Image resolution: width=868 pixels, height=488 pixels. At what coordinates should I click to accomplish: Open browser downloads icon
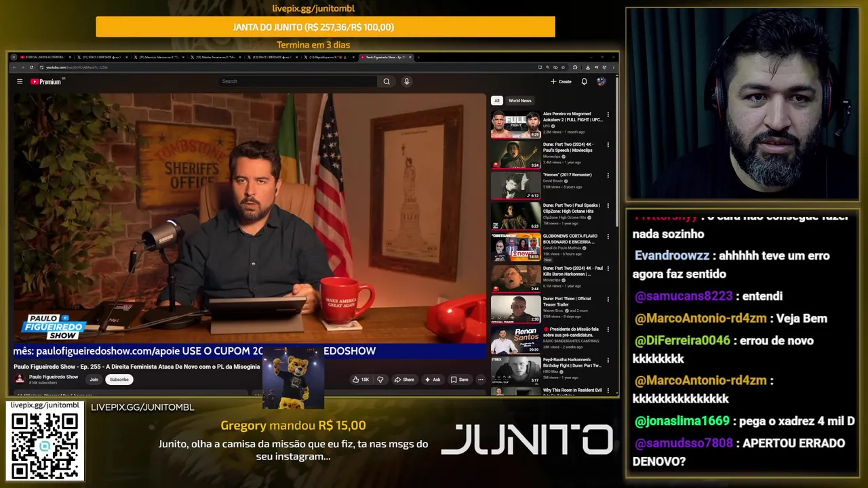(x=587, y=67)
